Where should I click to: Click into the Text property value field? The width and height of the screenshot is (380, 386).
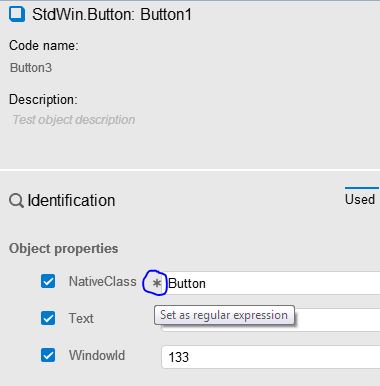[x=337, y=320]
